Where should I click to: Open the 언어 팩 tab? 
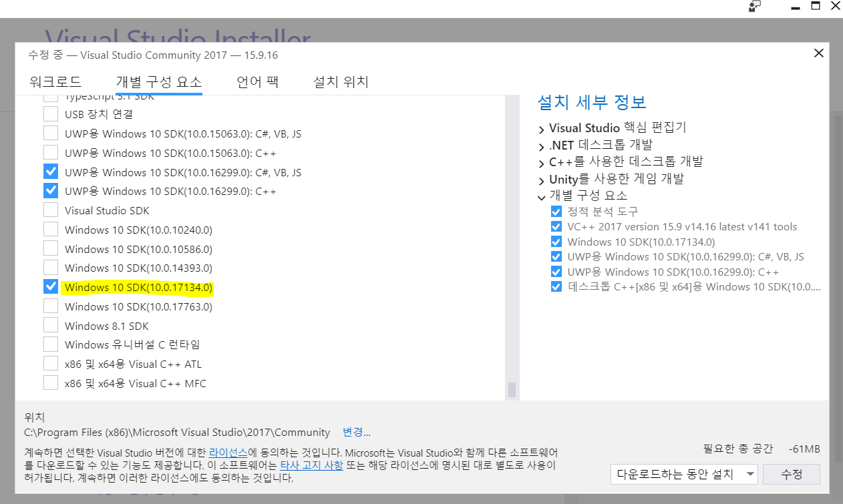[x=258, y=82]
